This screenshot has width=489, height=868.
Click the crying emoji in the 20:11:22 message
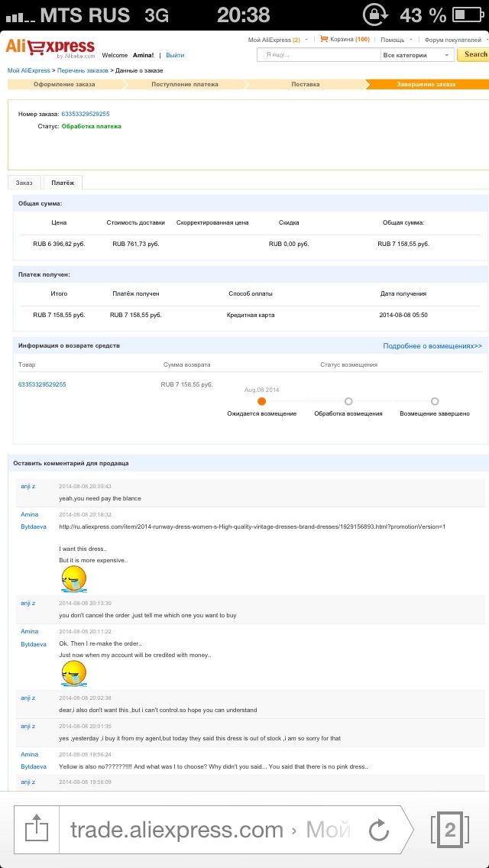(73, 673)
